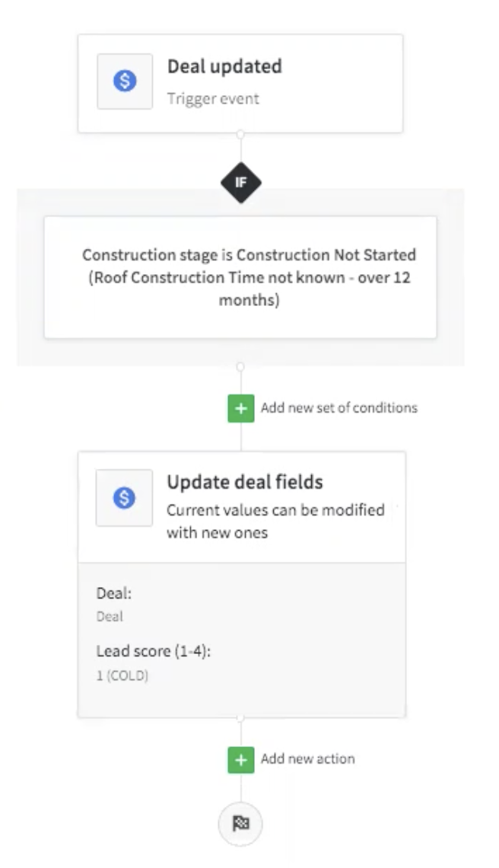Click green plus for new condition set
Image resolution: width=499 pixels, height=868 pixels.
tap(240, 408)
